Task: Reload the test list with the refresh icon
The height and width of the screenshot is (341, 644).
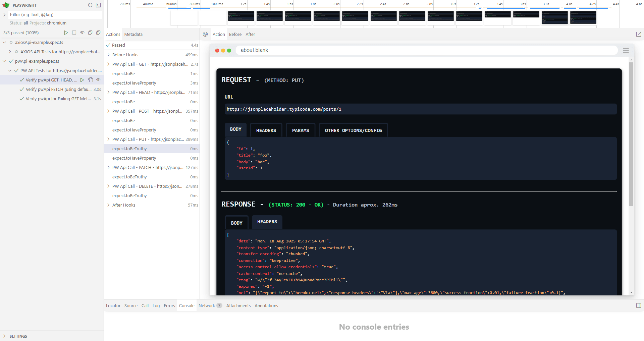Action: [90, 5]
